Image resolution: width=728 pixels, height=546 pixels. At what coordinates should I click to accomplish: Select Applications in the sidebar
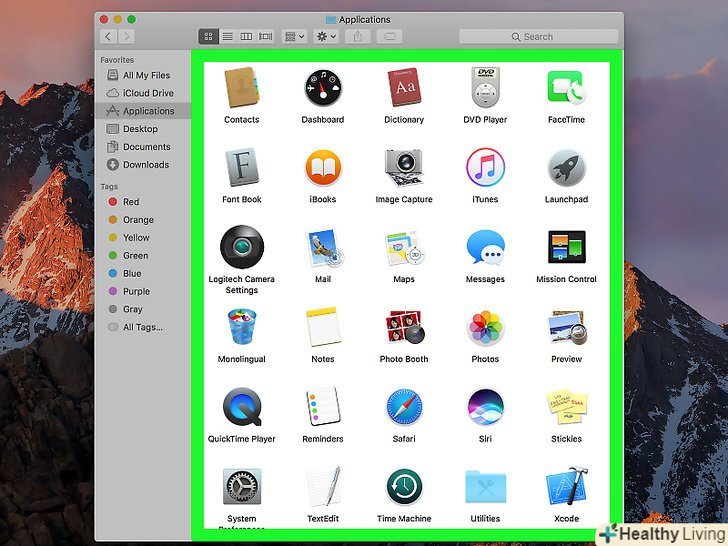(143, 111)
